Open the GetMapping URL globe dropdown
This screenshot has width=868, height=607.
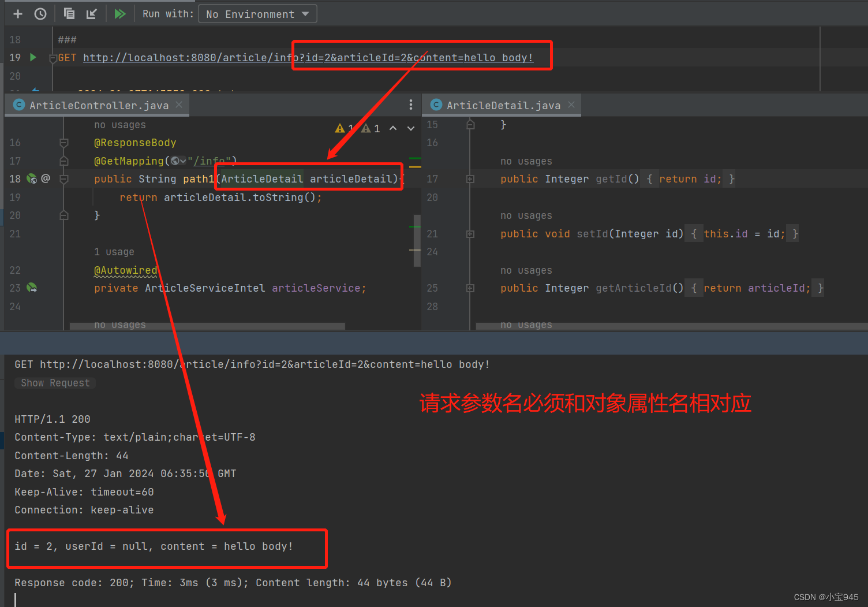(x=178, y=161)
